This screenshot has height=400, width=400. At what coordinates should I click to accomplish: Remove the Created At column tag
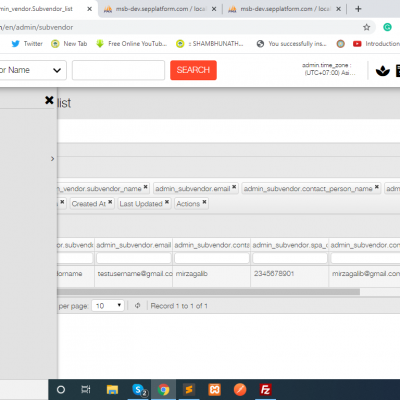[x=110, y=202]
